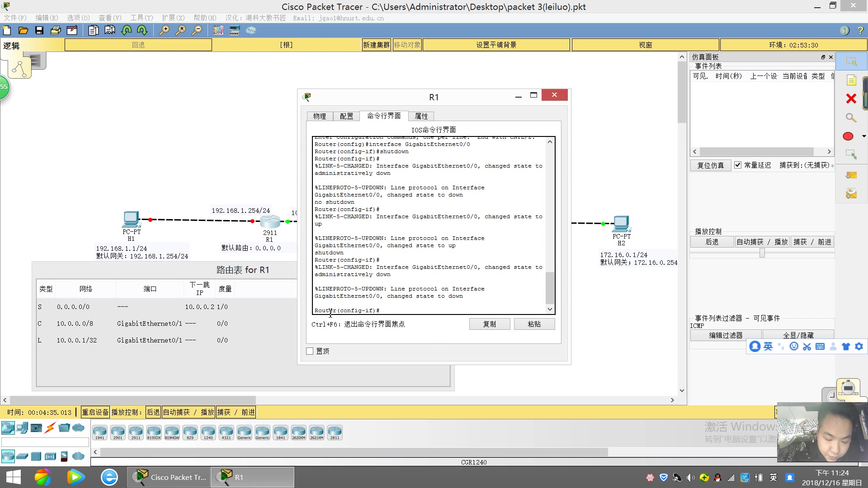Open the Drawing Palette icon
Image resolution: width=868 pixels, height=488 pixels.
click(218, 30)
